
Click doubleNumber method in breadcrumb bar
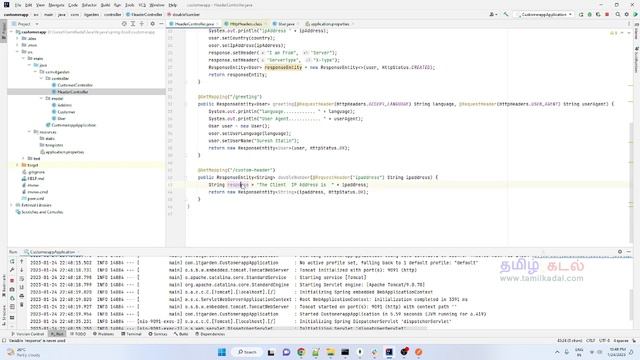click(183, 14)
